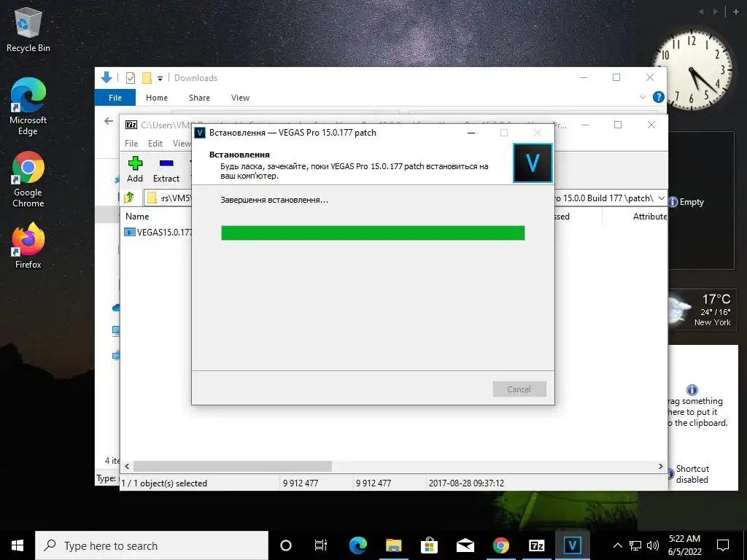This screenshot has width=747, height=560.
Task: Open Recycle Bin desktop icon
Action: click(x=28, y=29)
